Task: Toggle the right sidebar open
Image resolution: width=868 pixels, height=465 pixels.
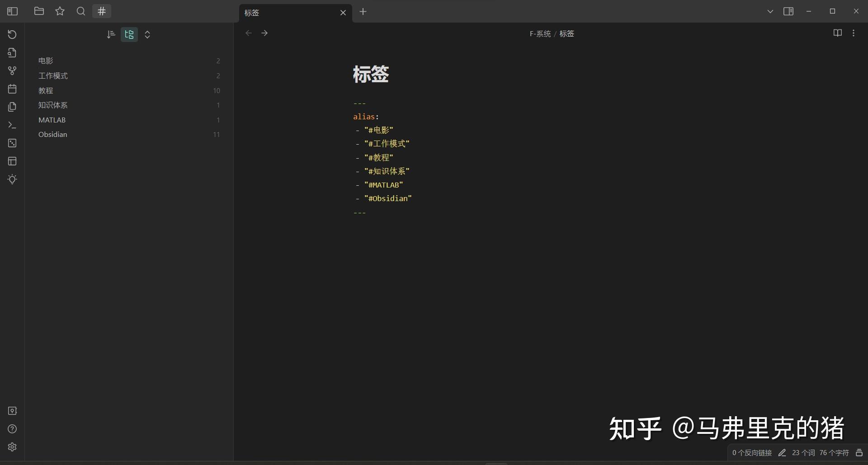Action: point(788,11)
